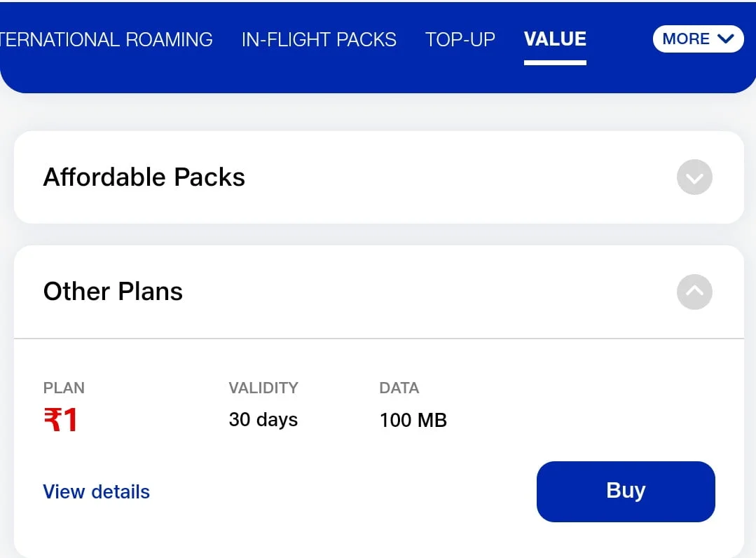Image resolution: width=756 pixels, height=558 pixels.
Task: Select the 30 days validity value
Action: coord(263,420)
